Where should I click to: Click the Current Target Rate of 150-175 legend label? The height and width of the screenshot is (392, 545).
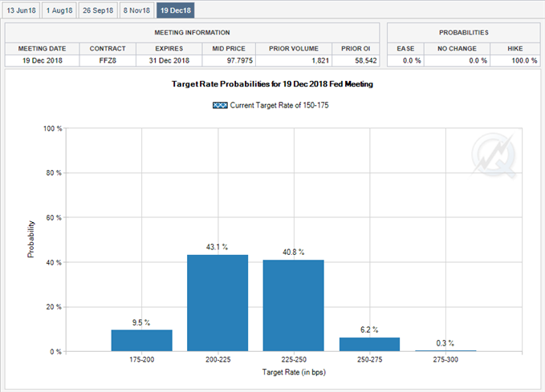pos(279,105)
